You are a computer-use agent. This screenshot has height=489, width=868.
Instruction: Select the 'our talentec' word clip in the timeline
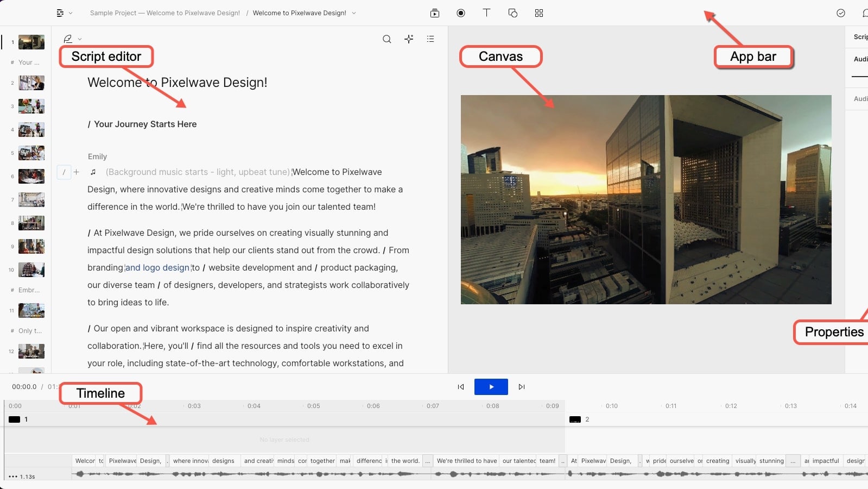[518, 461]
